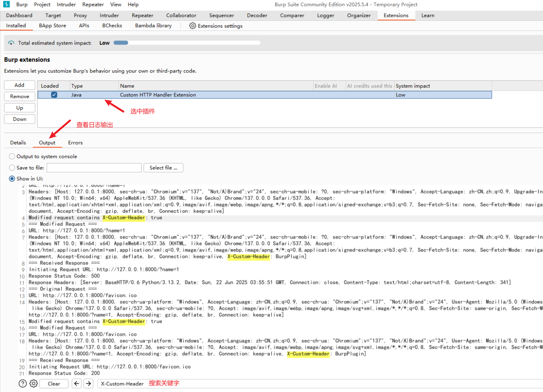The width and height of the screenshot is (543, 392).
Task: Open the Bambda library sub-tab
Action: point(153,26)
